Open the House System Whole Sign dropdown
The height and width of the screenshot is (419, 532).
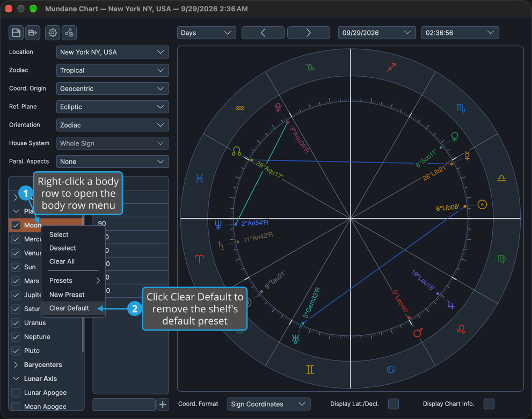tap(113, 143)
